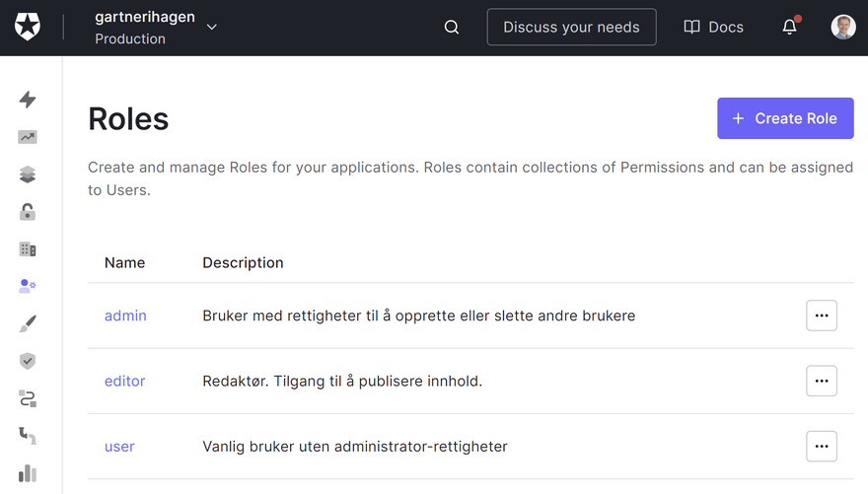Click the Create Role button
This screenshot has height=494, width=868.
pos(785,118)
